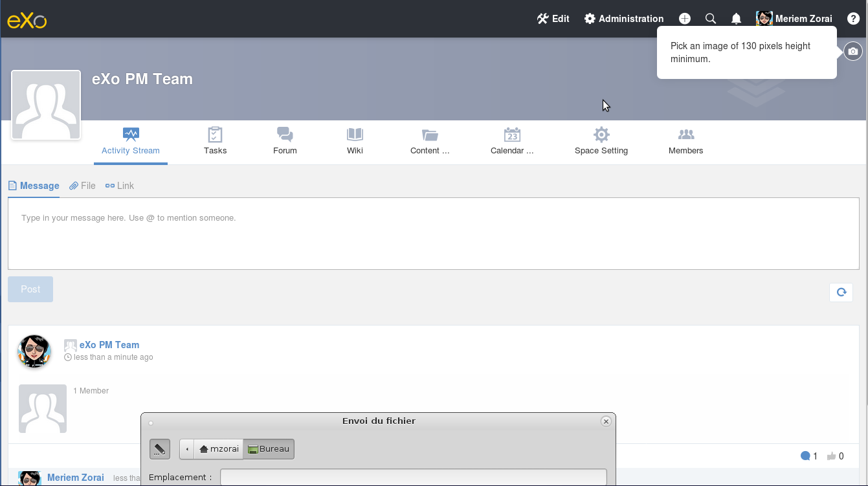Viewport: 868px width, 486px height.
Task: Select Bureau folder in file dialog path
Action: (x=269, y=449)
